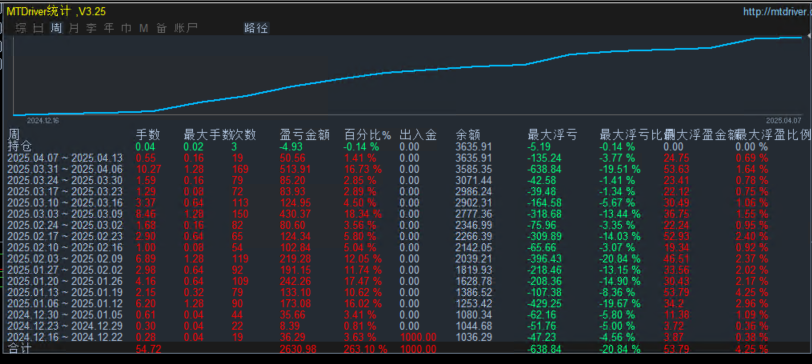This screenshot has height=364, width=812.
Task: Select week row 2025.04.07 ~ 2025.04.13
Action: pyautogui.click(x=65, y=158)
